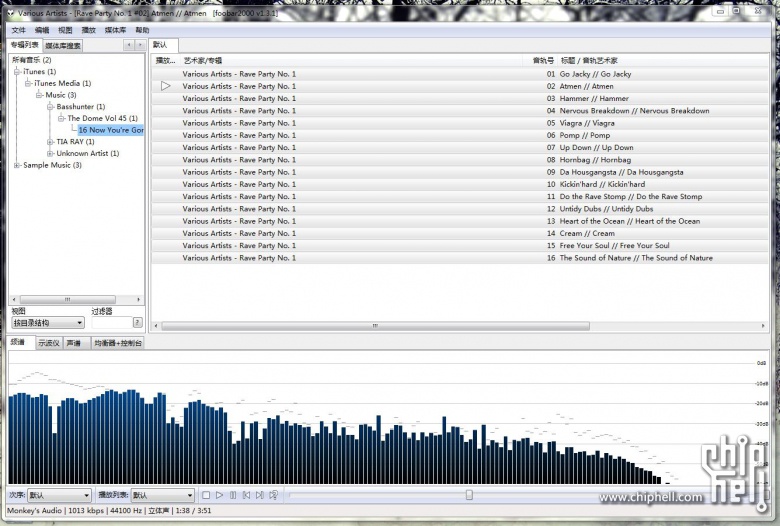Click the 艺术家/专辑 column header

click(x=351, y=61)
